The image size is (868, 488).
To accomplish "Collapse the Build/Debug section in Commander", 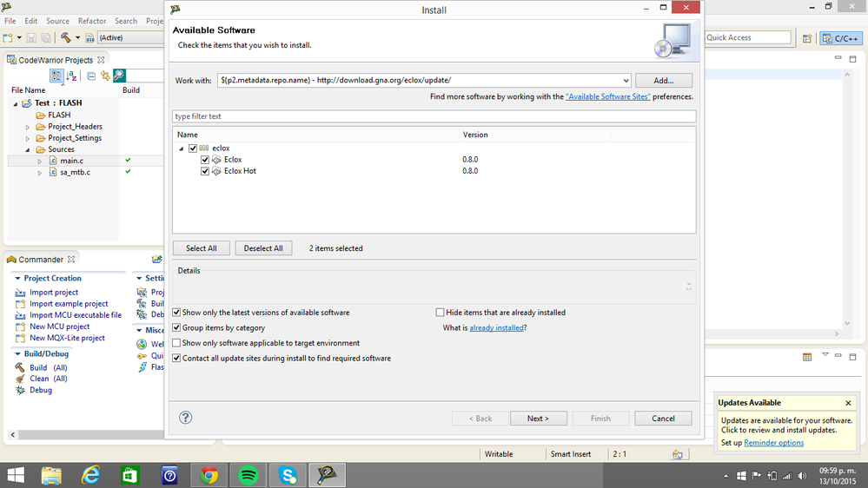I will pyautogui.click(x=17, y=354).
